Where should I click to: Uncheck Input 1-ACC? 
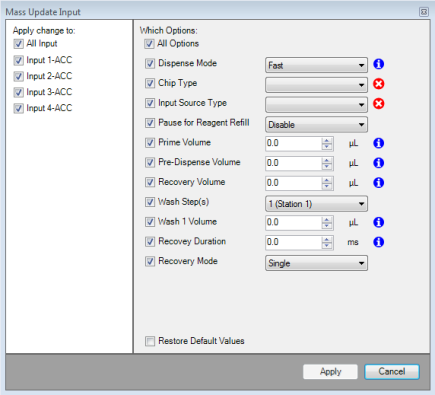click(x=18, y=60)
